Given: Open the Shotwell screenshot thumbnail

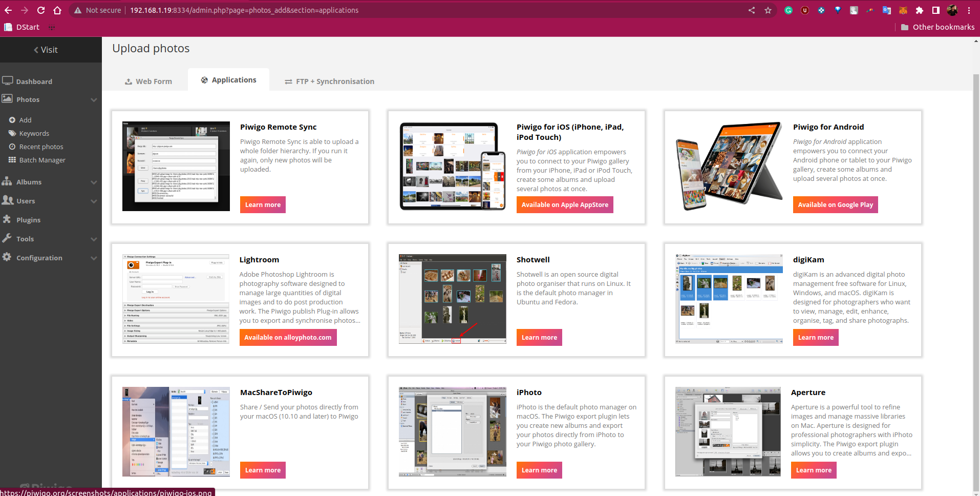Looking at the screenshot, I should point(453,299).
